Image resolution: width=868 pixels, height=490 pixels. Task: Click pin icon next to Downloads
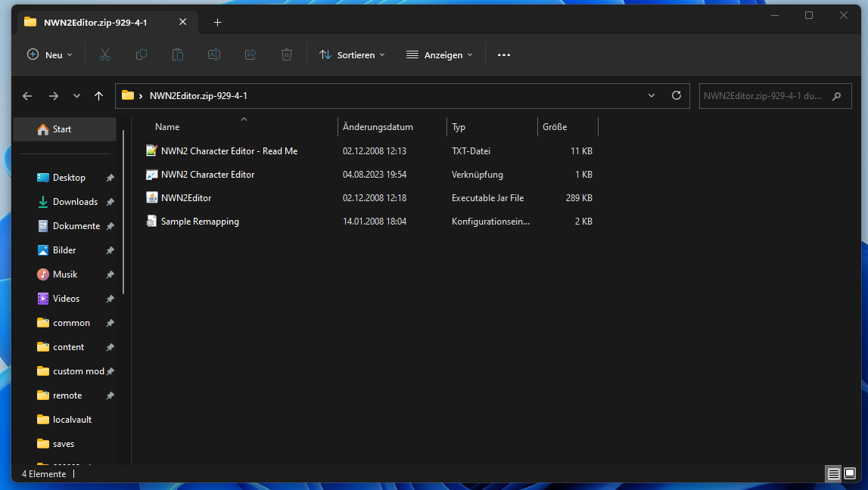tap(110, 202)
